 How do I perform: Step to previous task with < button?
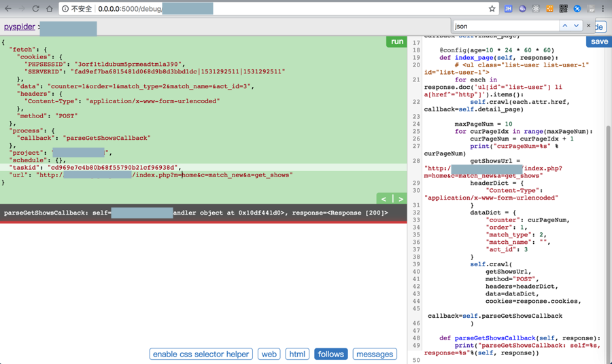click(x=384, y=199)
